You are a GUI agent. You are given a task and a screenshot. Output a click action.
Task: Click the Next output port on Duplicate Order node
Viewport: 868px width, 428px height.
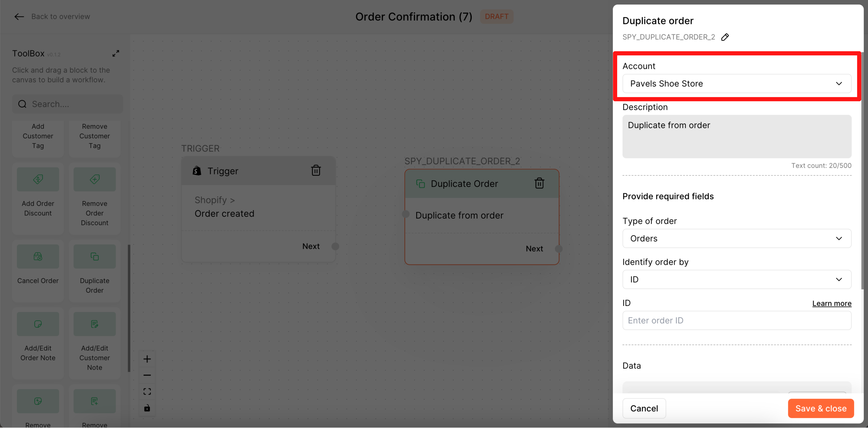click(559, 249)
